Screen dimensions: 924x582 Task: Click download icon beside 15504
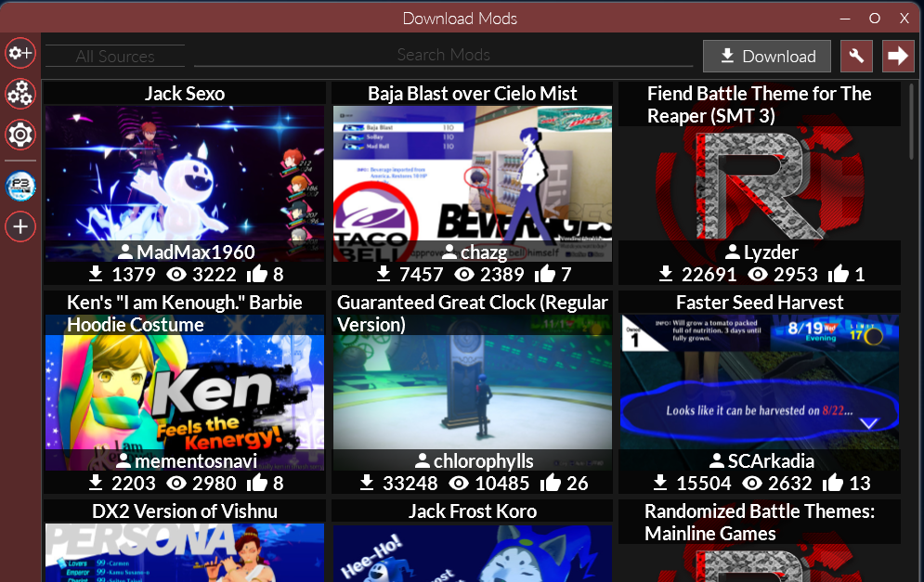coord(660,483)
